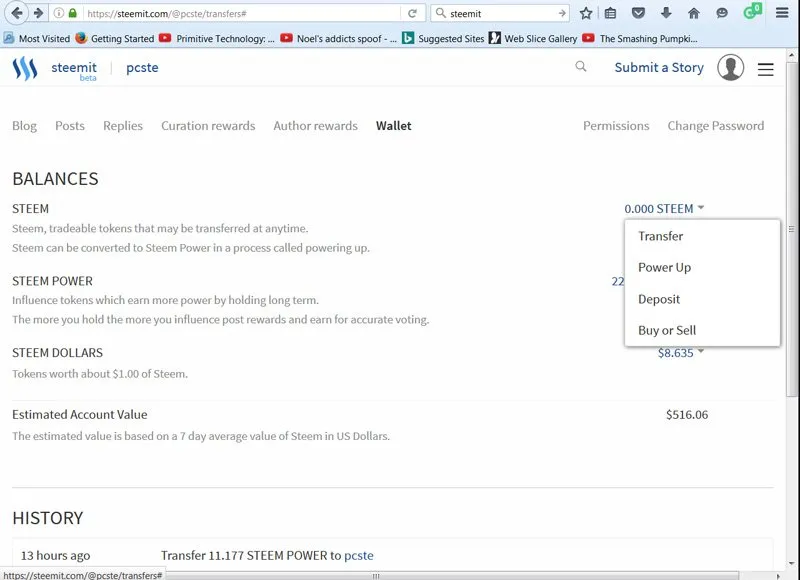Click the $516.06 estimated account value
The width and height of the screenshot is (800, 580).
[687, 415]
